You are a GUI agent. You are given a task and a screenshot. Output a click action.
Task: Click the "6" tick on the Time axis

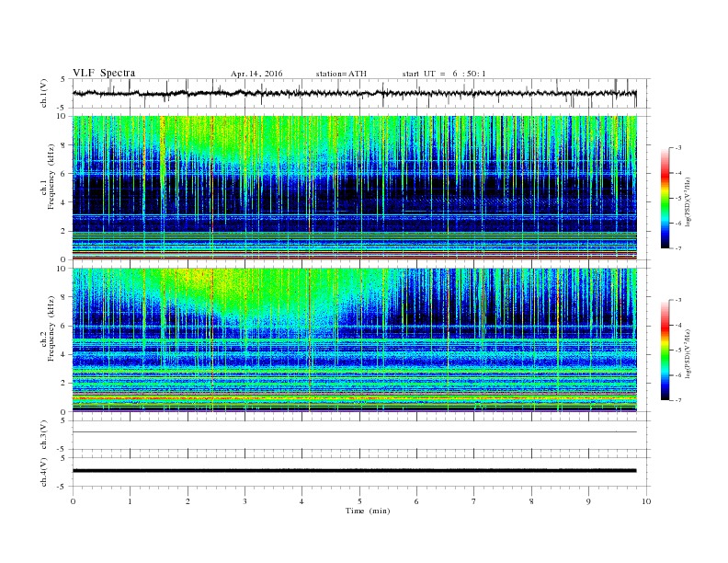click(x=416, y=501)
